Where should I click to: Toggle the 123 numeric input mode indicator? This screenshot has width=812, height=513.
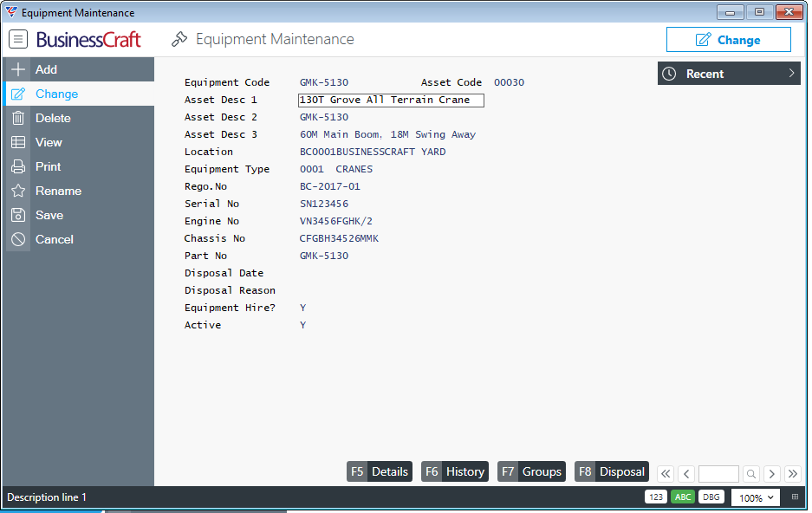(655, 497)
